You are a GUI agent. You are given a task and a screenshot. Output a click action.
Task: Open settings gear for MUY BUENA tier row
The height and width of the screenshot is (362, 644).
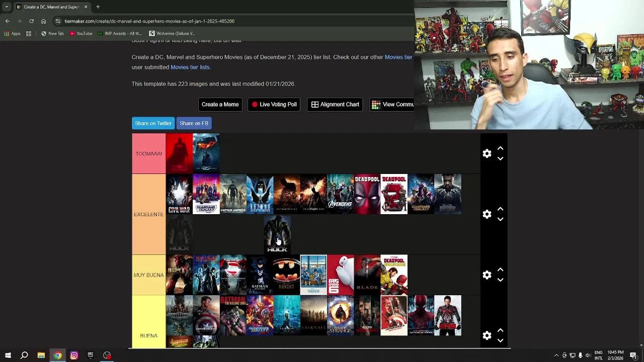487,275
